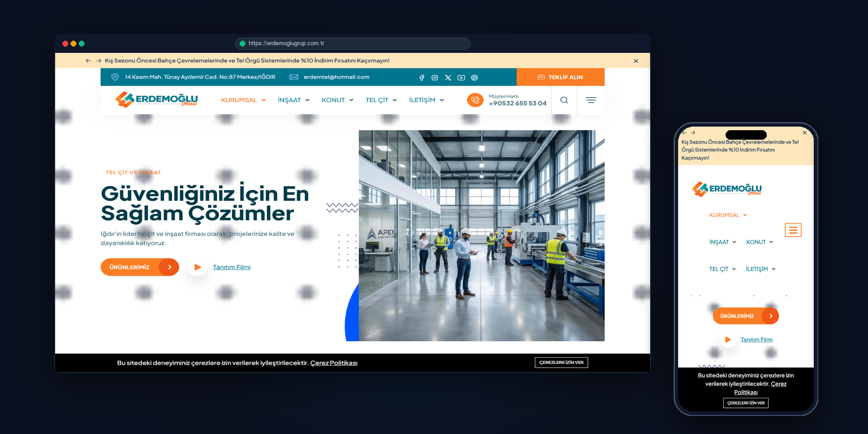The width and height of the screenshot is (868, 434).
Task: Tap the mobile ÜRÜNLERİMİZ button label
Action: [x=737, y=316]
